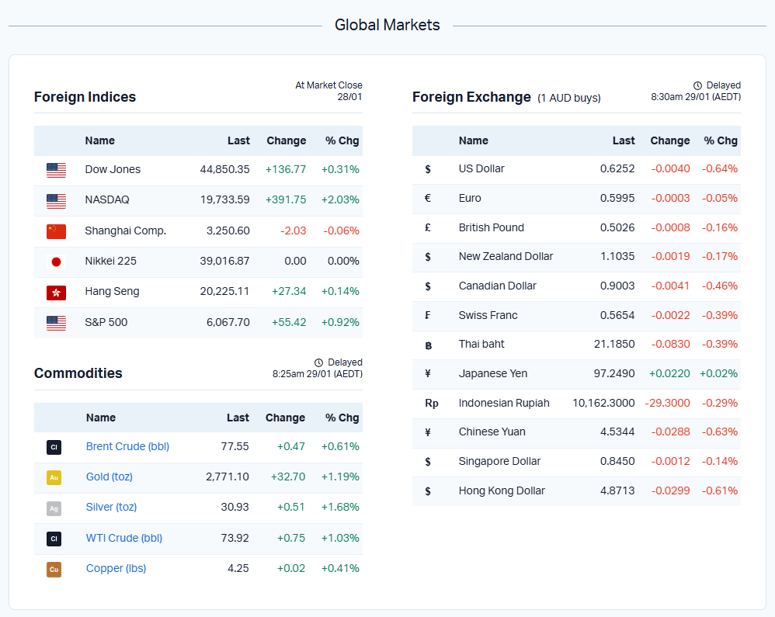Click the Hong Kong flag beside Hang Seng
Viewport: 775px width, 617px height.
(x=56, y=292)
